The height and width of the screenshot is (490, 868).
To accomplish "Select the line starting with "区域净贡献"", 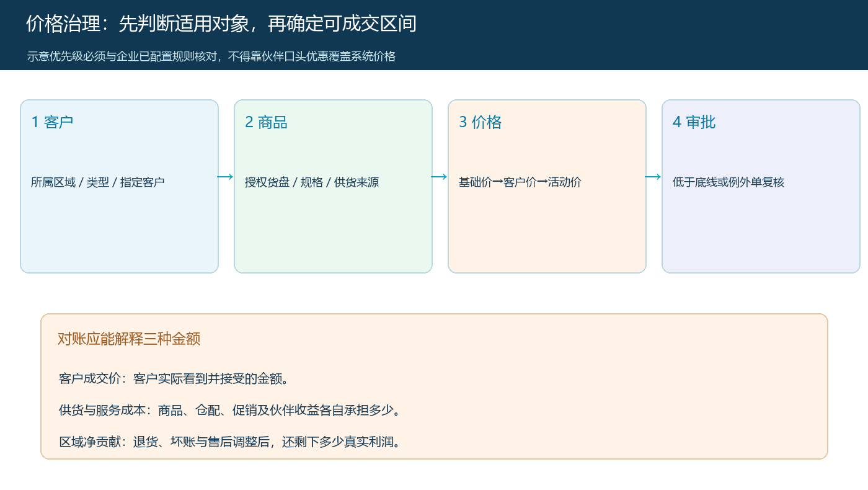I will 230,442.
